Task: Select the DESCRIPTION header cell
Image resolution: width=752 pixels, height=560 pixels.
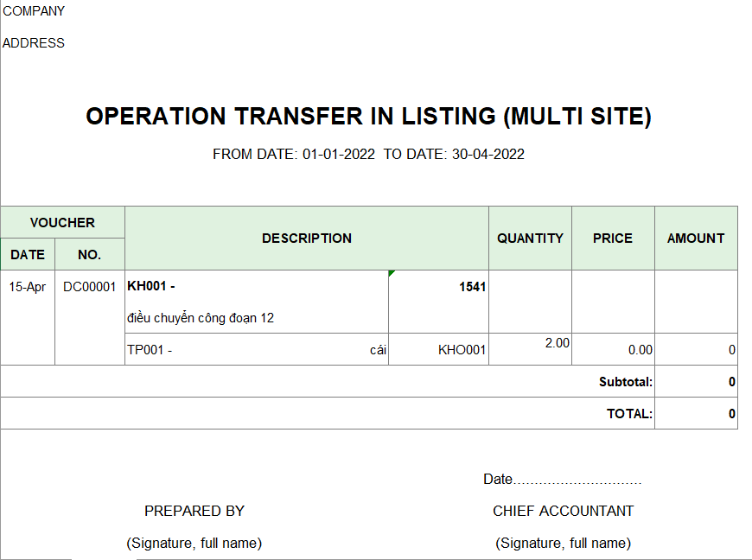Action: 307,239
